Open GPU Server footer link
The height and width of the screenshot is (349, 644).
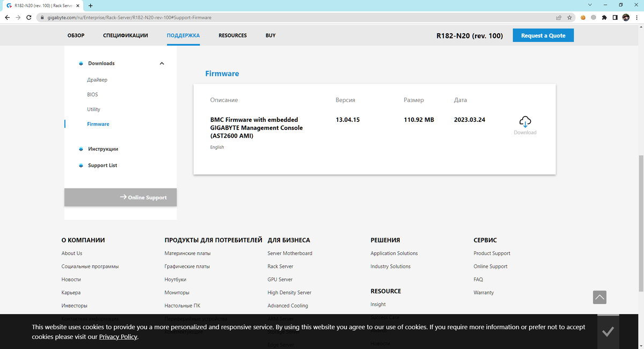(x=280, y=280)
